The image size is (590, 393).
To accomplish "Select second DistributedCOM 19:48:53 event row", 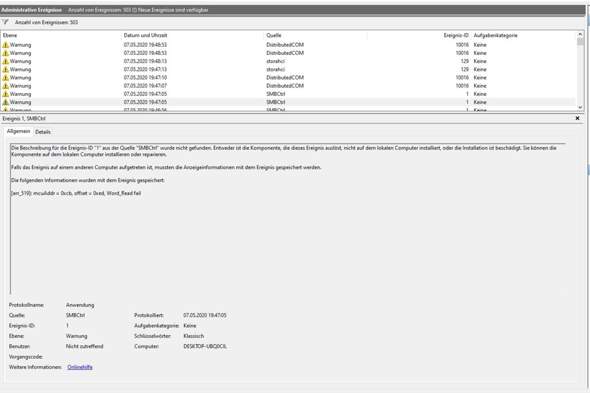I will click(288, 53).
